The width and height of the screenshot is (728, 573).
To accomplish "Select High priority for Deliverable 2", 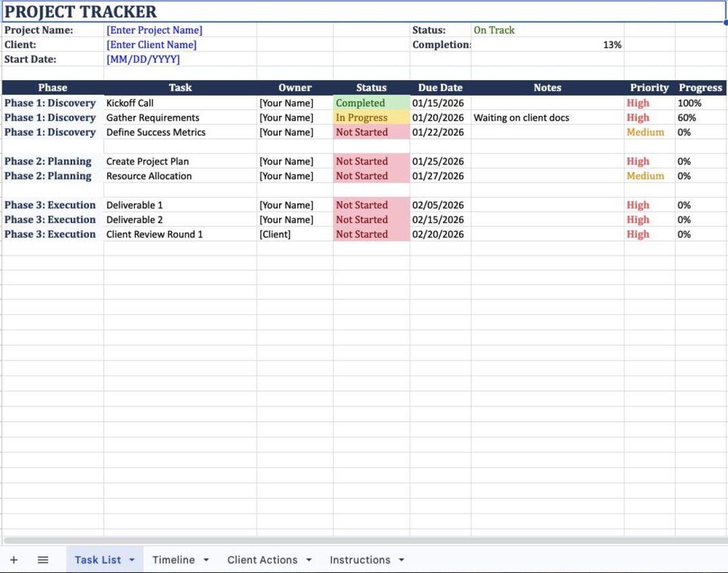I will (x=650, y=219).
